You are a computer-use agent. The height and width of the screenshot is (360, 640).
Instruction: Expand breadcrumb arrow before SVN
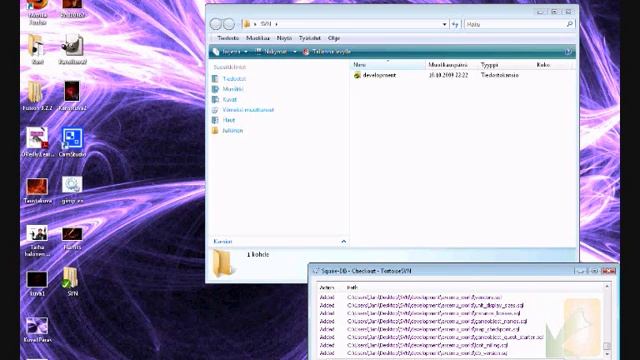point(255,24)
